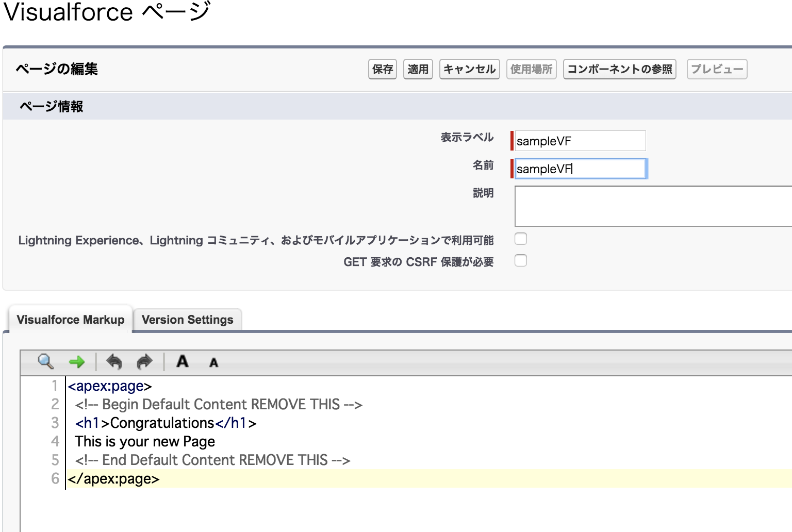Click into the 名前 name input field
The height and width of the screenshot is (532, 792).
tap(580, 169)
